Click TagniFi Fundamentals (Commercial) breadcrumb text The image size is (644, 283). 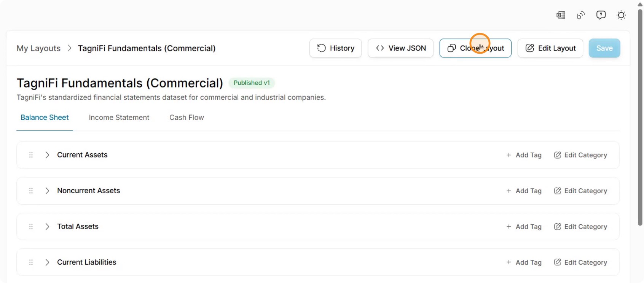point(147,48)
